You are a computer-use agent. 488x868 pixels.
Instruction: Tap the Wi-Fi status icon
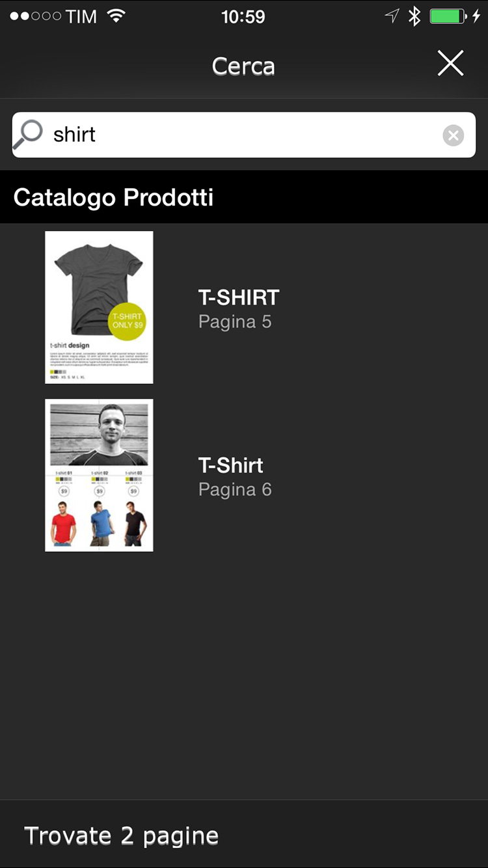click(116, 16)
